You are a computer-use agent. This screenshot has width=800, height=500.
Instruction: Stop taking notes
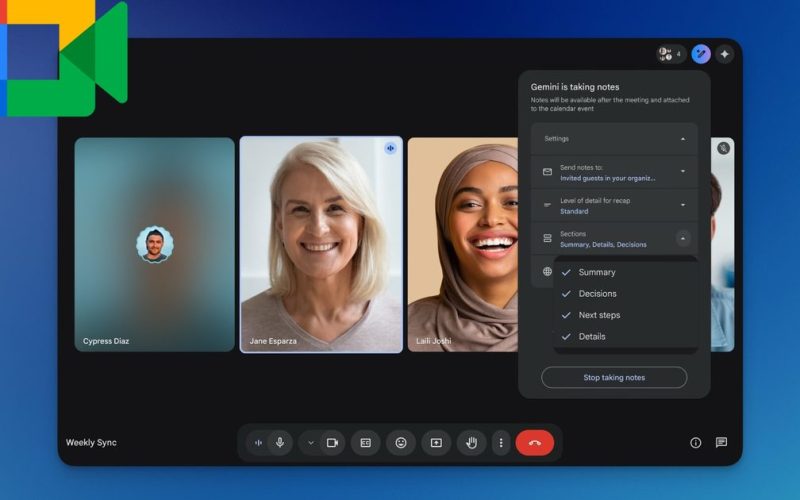(x=614, y=378)
